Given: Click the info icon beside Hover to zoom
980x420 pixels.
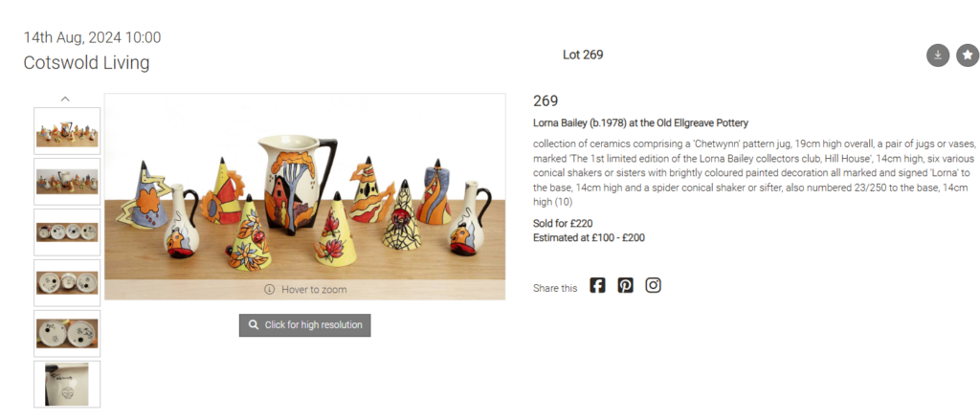Looking at the screenshot, I should pos(269,289).
